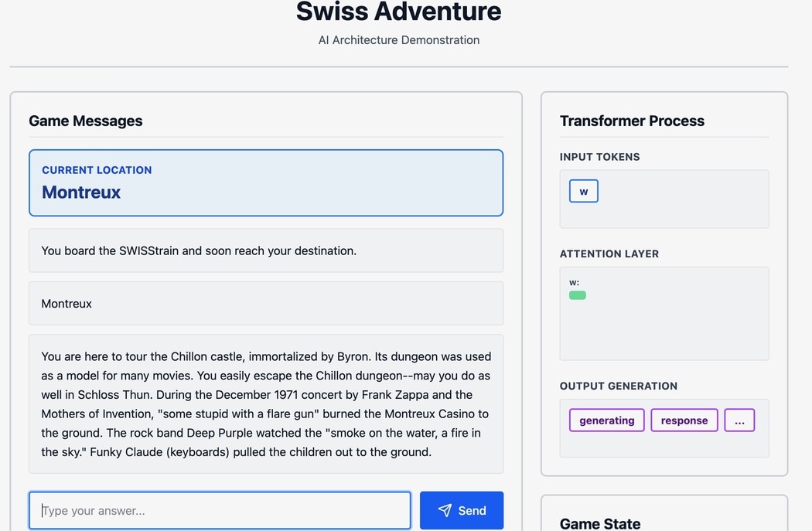Open the Game State panel
Image resolution: width=812 pixels, height=531 pixels.
coord(600,523)
